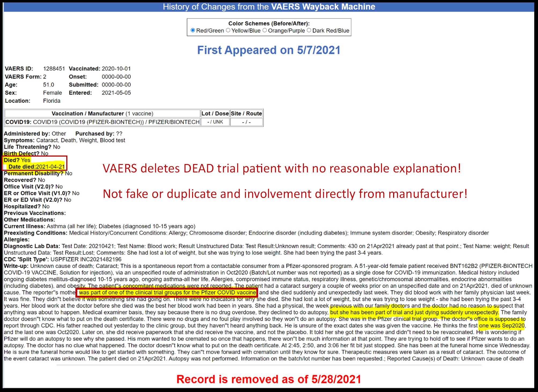Select the Yellow/Blue color scheme
Image resolution: width=538 pixels, height=392 pixels.
tap(228, 30)
